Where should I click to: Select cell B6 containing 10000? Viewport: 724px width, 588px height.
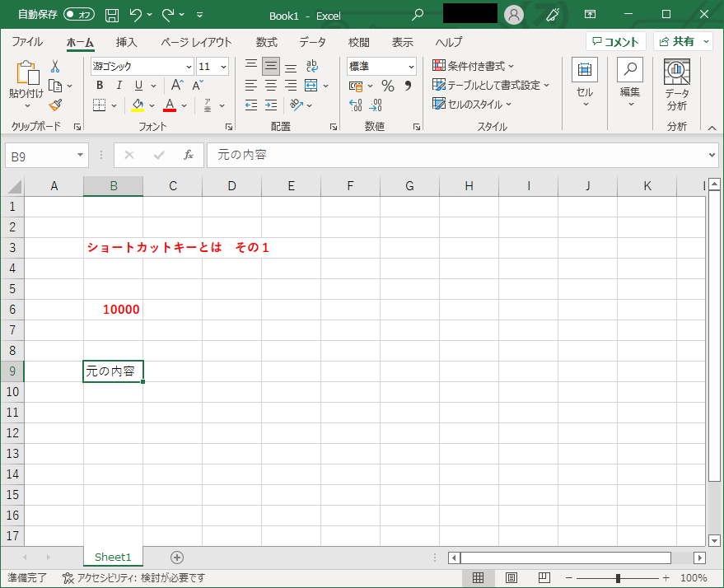click(x=113, y=309)
